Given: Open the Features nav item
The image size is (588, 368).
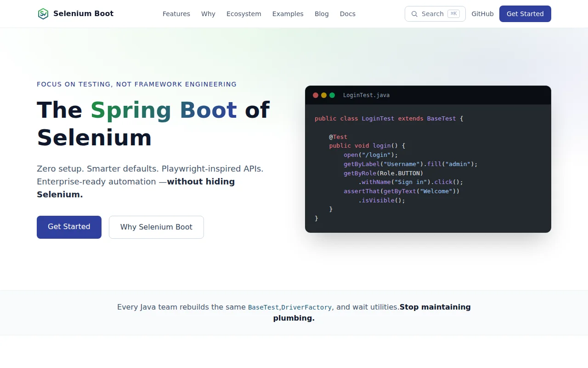Looking at the screenshot, I should pyautogui.click(x=176, y=14).
